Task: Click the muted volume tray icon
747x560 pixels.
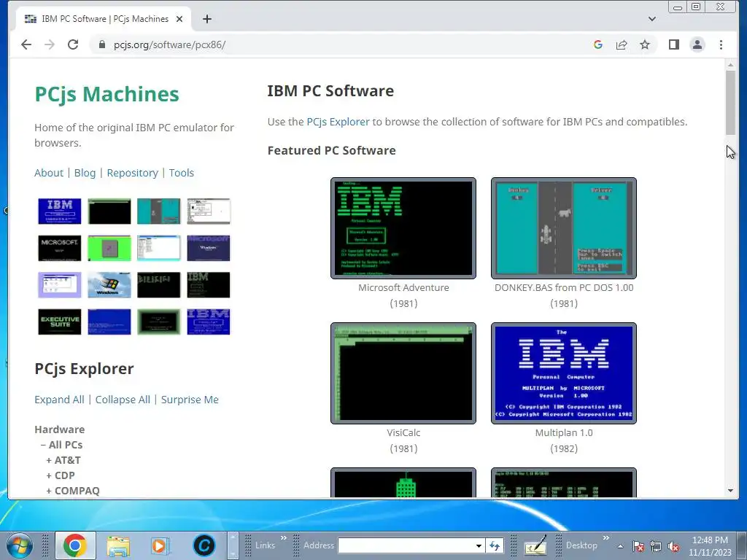Action: tap(673, 547)
